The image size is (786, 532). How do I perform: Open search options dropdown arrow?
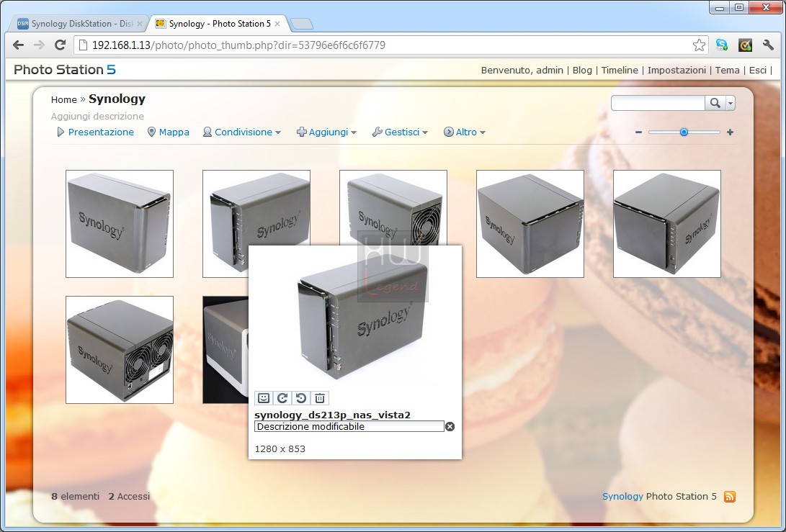click(731, 103)
